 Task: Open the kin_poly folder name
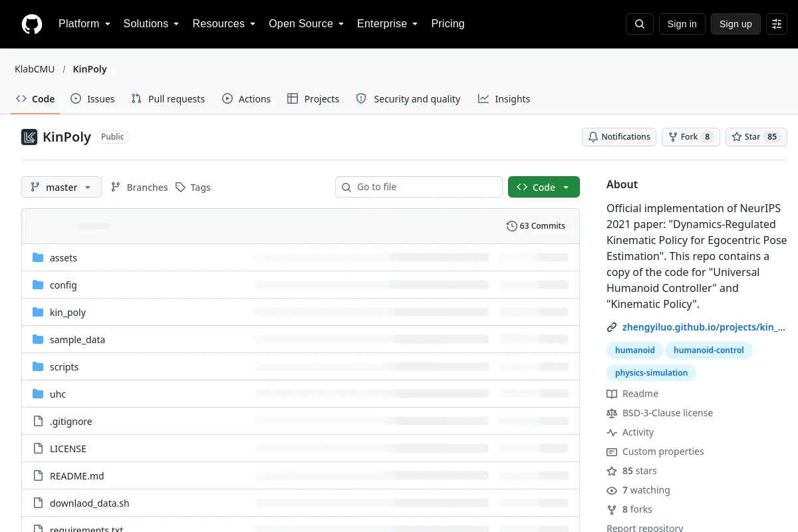[68, 312]
